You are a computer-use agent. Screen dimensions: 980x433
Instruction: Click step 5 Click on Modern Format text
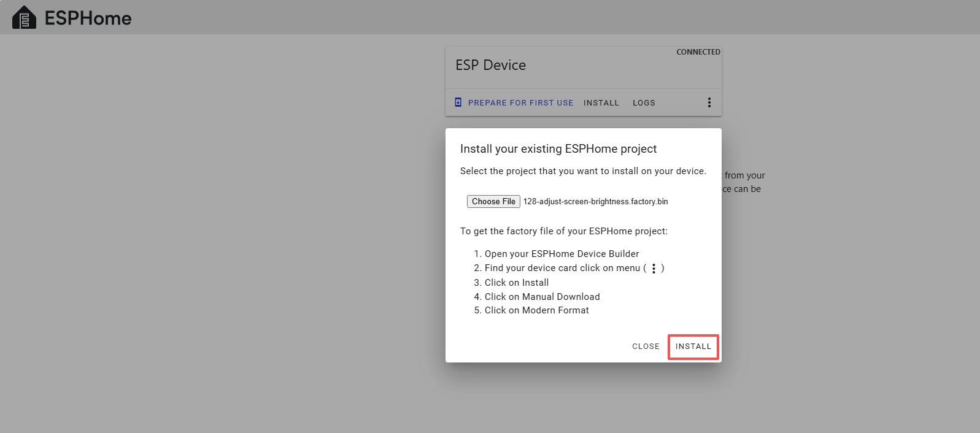click(536, 310)
